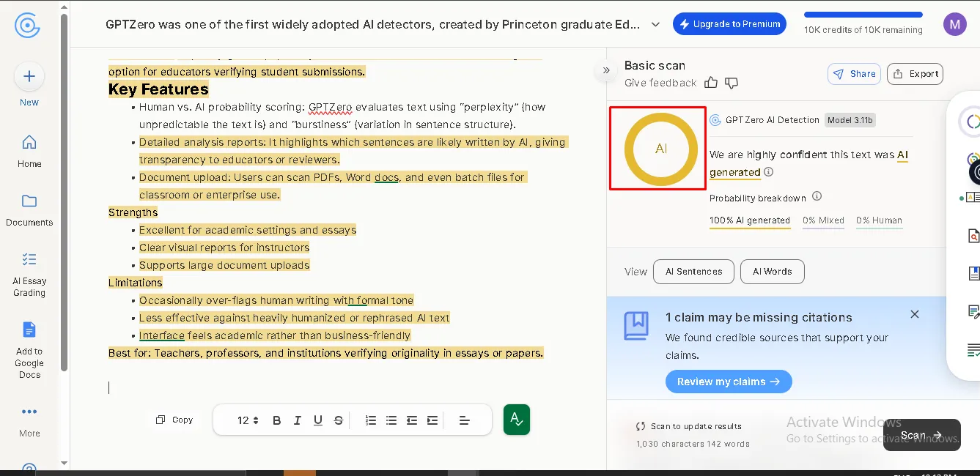This screenshot has width=980, height=476.
Task: Collapse the Basic scan results panel
Action: (606, 70)
